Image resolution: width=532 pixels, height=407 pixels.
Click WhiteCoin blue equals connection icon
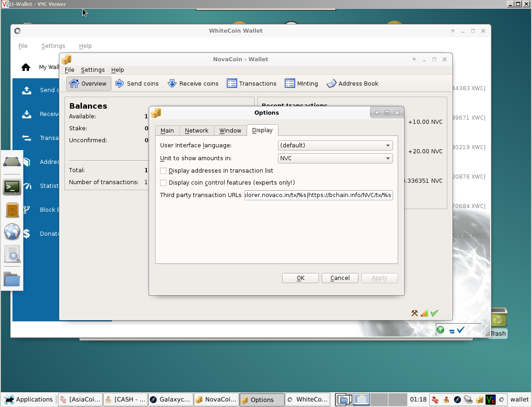coord(451,331)
